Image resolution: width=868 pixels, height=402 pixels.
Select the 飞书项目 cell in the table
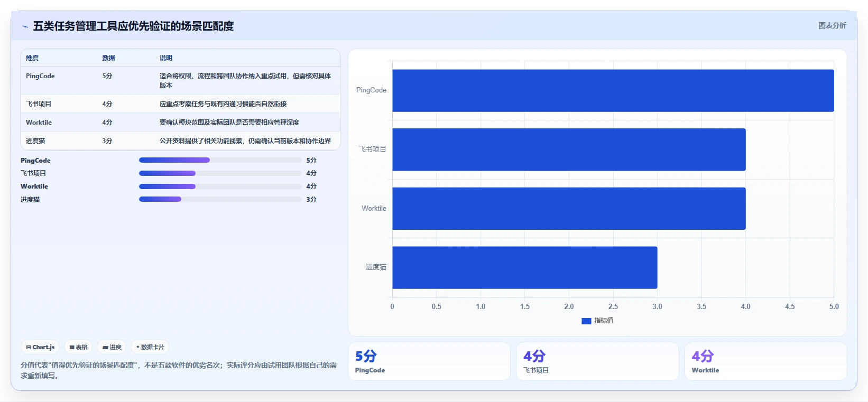coord(39,104)
